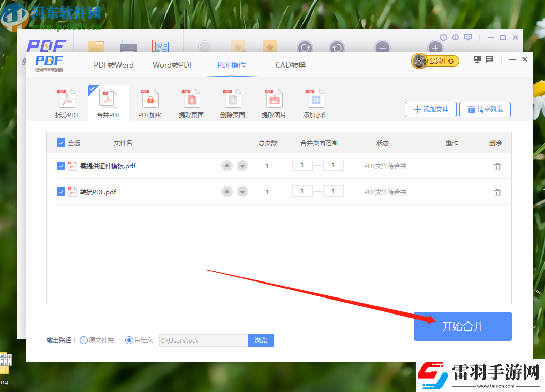Select the 提取页面 (Extract Pages) tool
Screen dimensions: 545x392
coord(191,102)
